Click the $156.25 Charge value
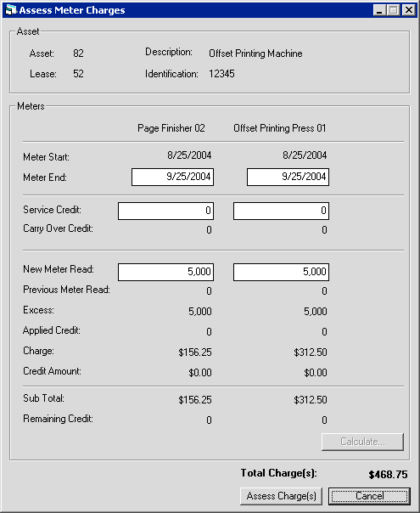This screenshot has width=420, height=513. (195, 352)
